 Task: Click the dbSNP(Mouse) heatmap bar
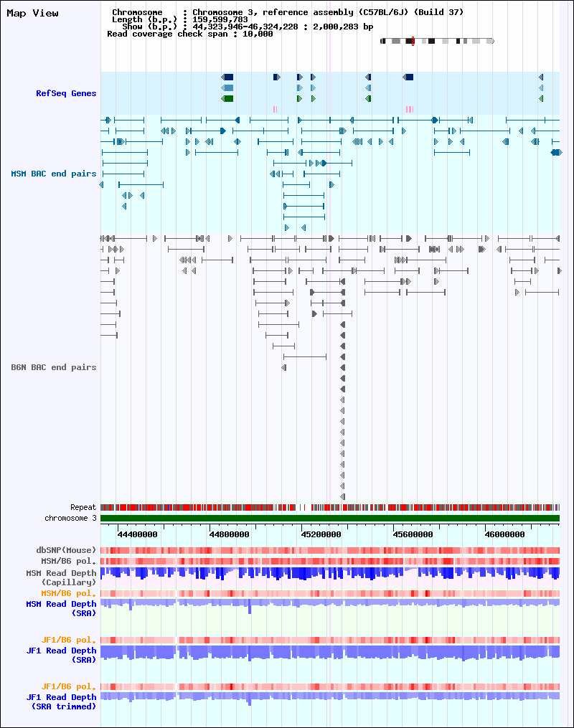[x=330, y=550]
